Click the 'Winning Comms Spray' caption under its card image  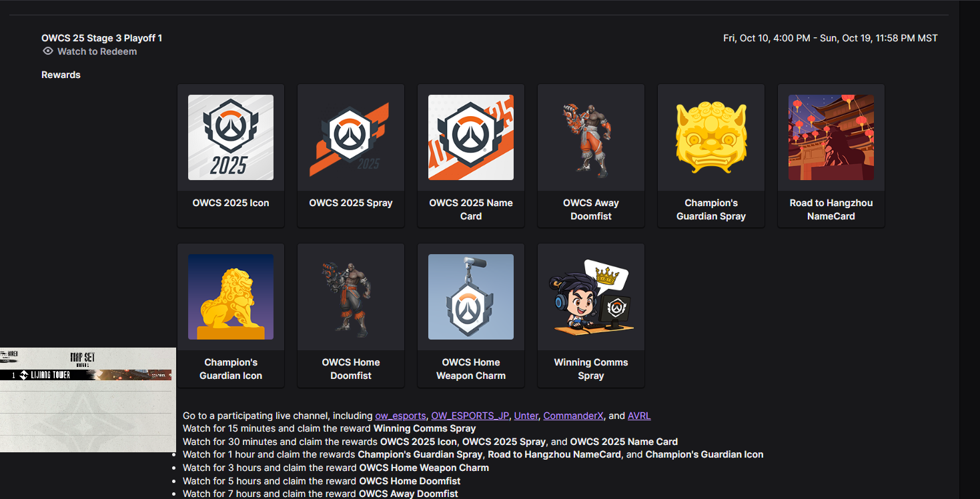[x=591, y=369]
